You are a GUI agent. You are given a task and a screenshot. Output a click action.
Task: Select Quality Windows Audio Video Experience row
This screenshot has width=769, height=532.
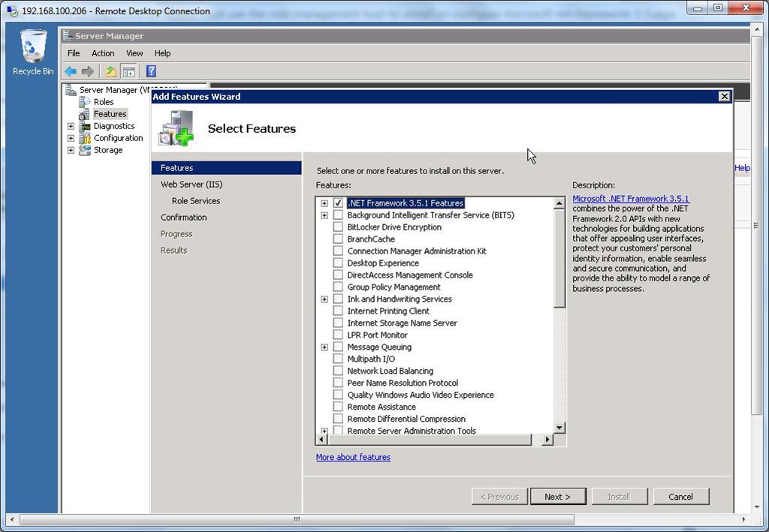tap(421, 395)
